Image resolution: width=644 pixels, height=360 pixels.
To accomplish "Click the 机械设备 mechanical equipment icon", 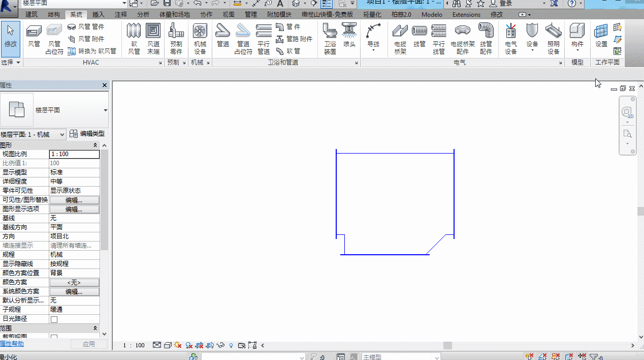I will [x=200, y=39].
